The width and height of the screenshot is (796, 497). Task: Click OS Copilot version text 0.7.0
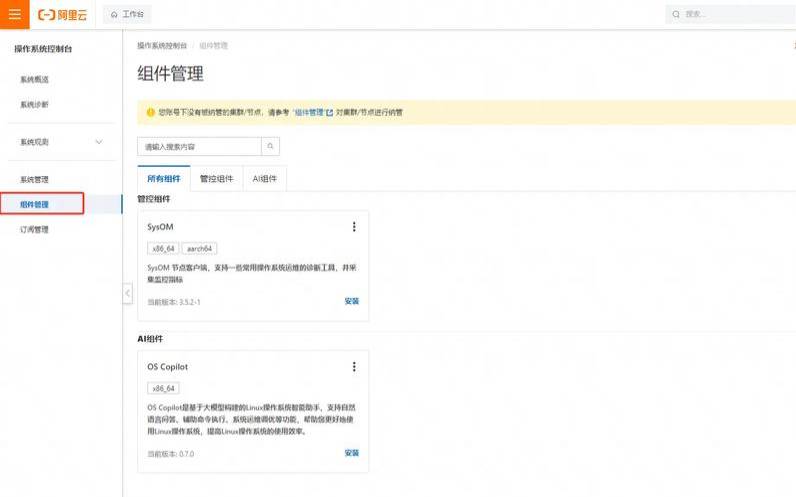pos(186,454)
